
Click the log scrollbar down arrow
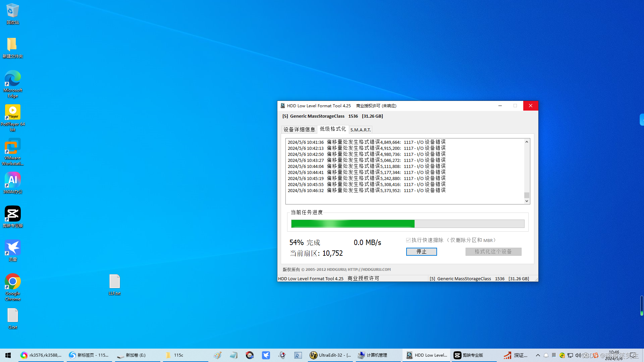coord(527,201)
